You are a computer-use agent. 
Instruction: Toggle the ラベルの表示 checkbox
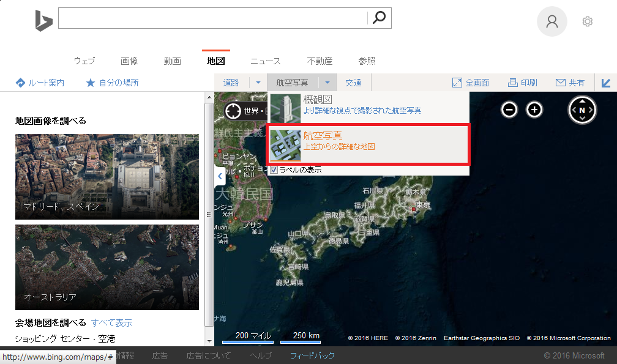pyautogui.click(x=274, y=170)
